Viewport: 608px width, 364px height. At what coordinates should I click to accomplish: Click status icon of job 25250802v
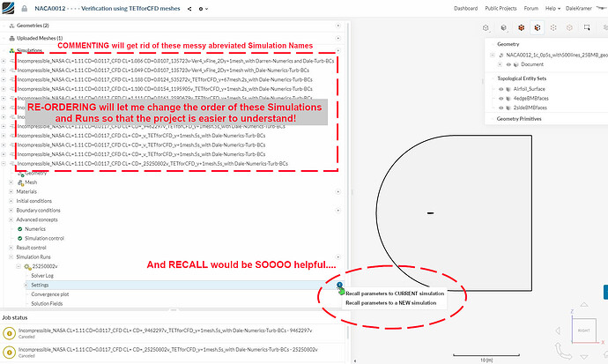point(10,352)
